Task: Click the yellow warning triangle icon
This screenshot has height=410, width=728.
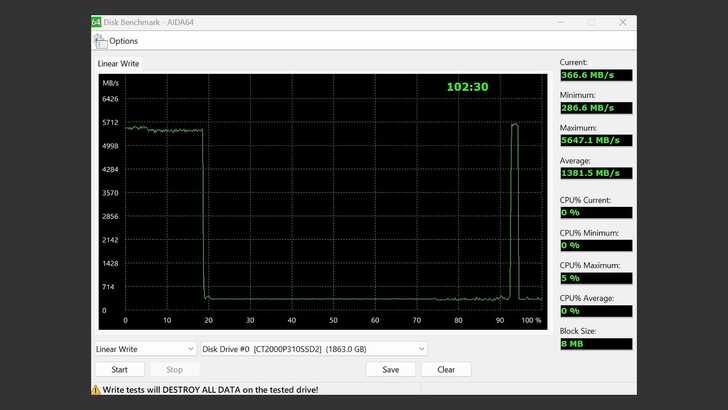Action: [x=96, y=389]
